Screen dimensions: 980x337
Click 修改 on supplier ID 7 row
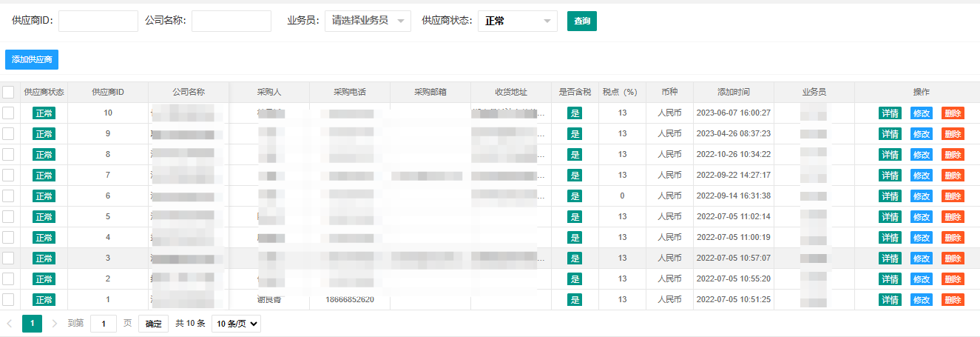922,176
